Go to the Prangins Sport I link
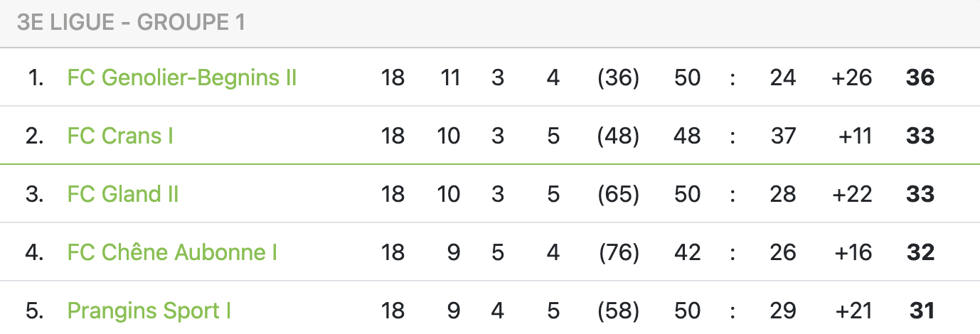The width and height of the screenshot is (980, 334). click(149, 311)
